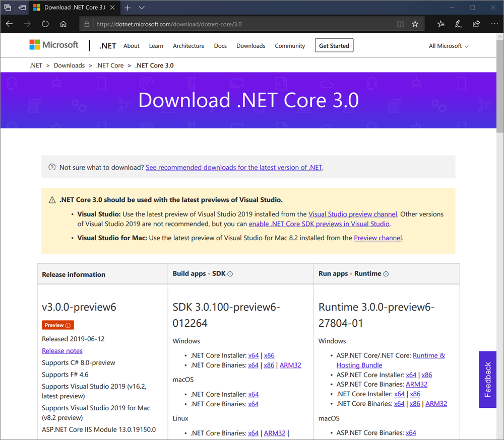This screenshot has height=440, width=504.
Task: Open the Community menu item
Action: pyautogui.click(x=290, y=46)
